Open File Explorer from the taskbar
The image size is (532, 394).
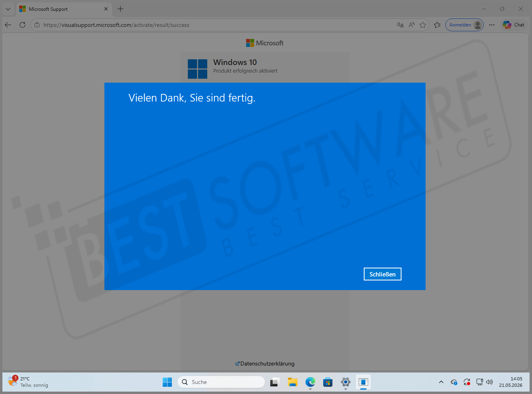292,382
